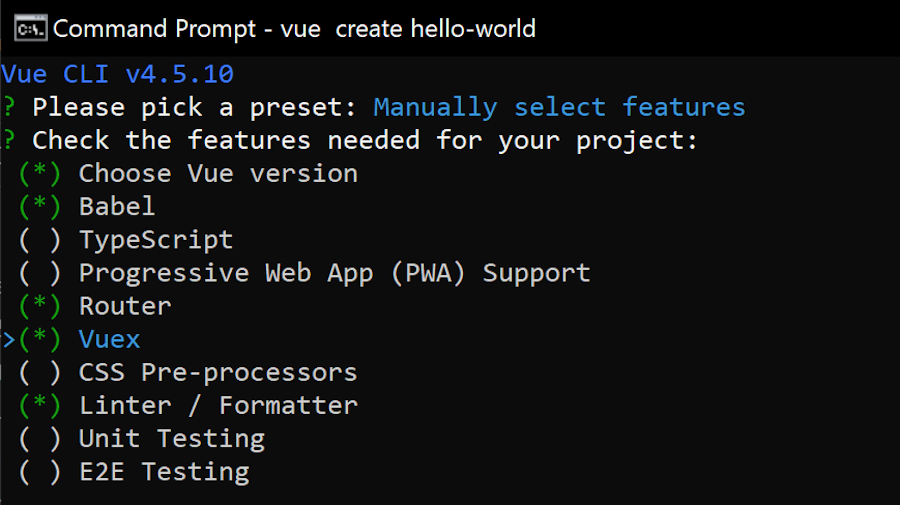
Task: Click the Command Prompt title bar text
Action: point(294,29)
